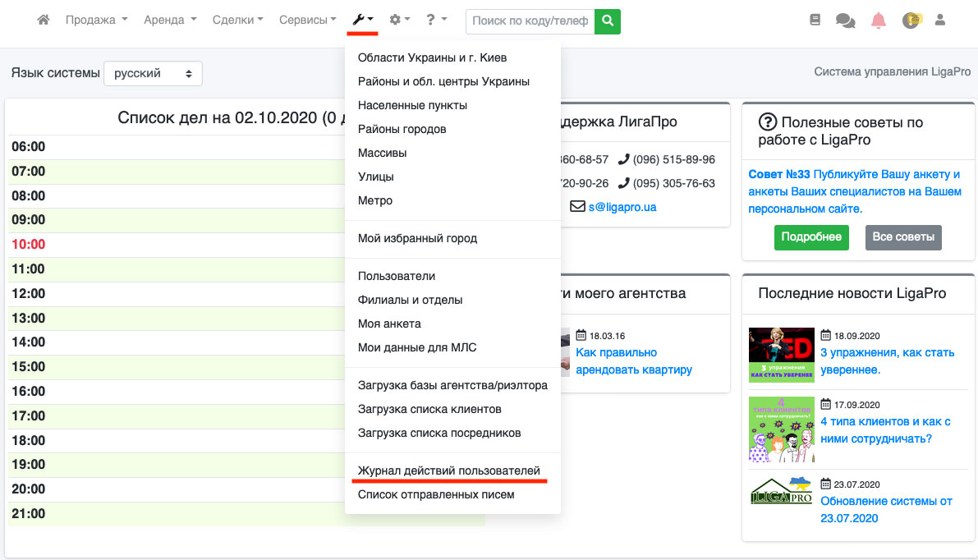Viewport: 978px width, 560px height.
Task: Open the s@ligapro.ua email link
Action: (622, 207)
